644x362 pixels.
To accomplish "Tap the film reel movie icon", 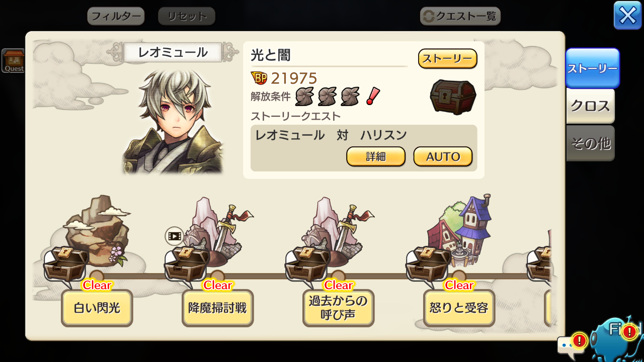I will click(x=174, y=236).
